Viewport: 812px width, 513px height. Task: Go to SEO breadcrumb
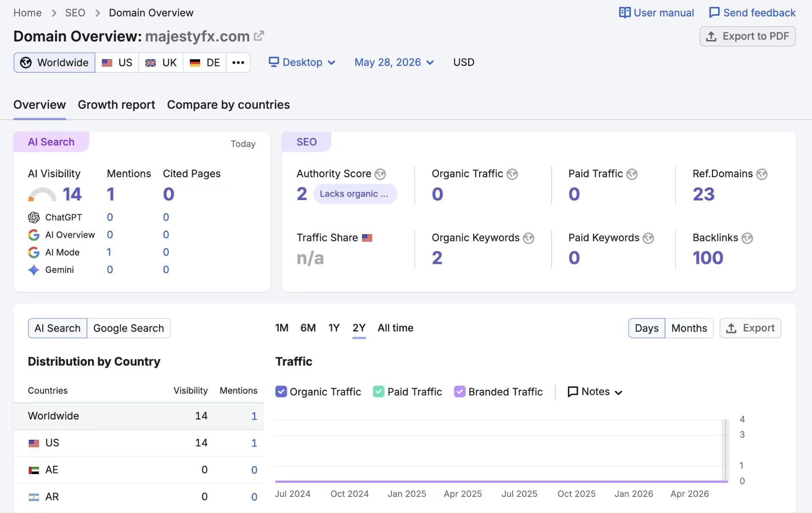point(75,13)
